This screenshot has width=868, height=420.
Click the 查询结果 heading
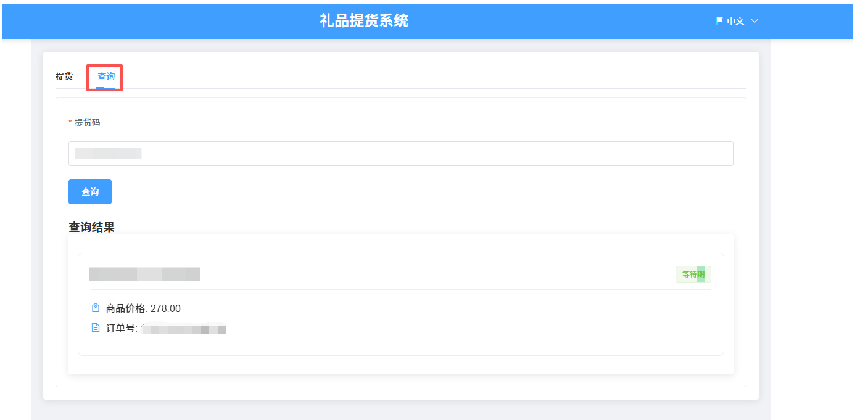point(91,227)
